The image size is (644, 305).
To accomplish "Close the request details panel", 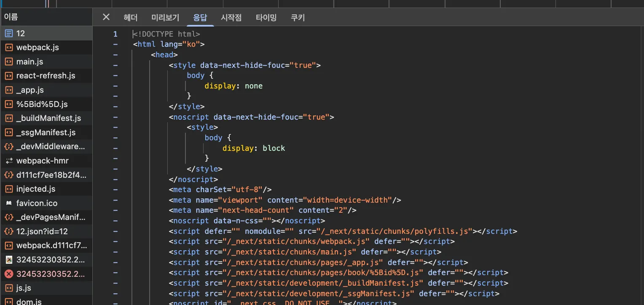I will 106,17.
